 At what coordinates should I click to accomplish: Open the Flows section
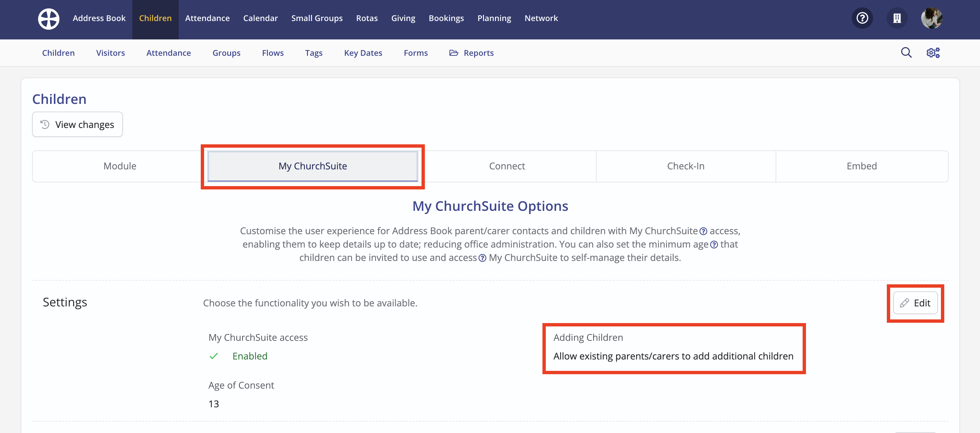(273, 53)
